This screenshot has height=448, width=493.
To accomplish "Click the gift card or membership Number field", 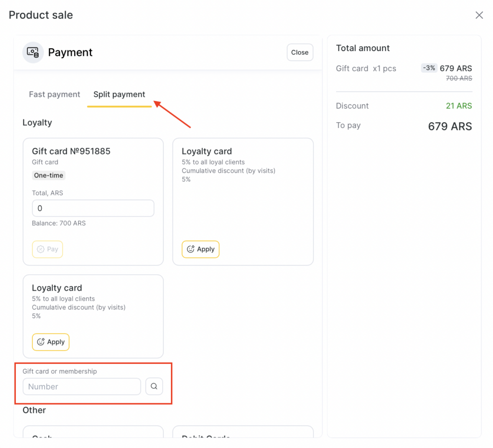I will coord(82,386).
